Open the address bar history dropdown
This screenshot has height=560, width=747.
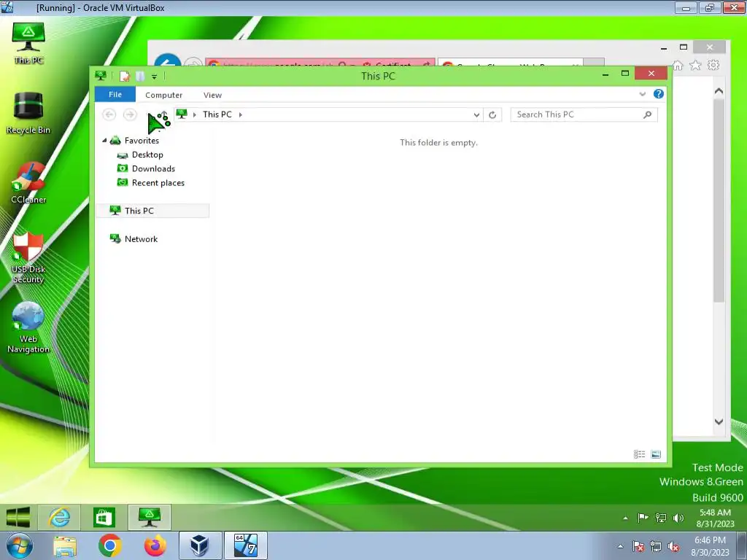(476, 114)
